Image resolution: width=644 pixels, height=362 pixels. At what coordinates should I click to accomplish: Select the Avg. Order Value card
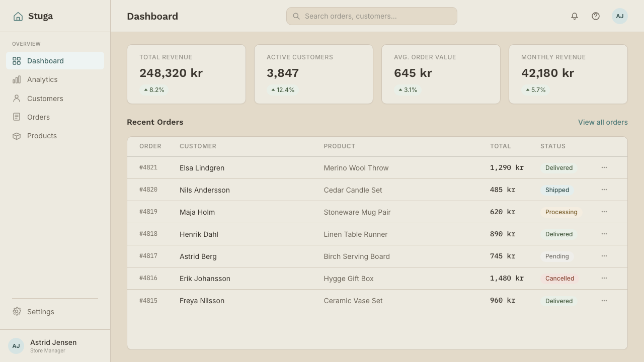click(x=441, y=74)
